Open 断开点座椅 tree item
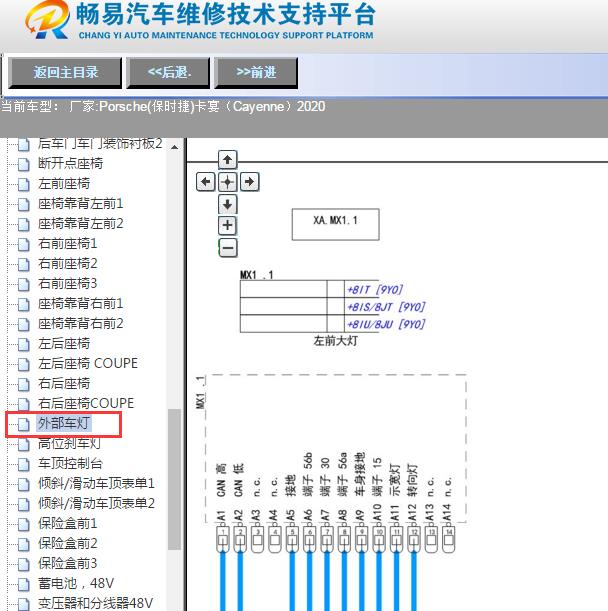 70,163
